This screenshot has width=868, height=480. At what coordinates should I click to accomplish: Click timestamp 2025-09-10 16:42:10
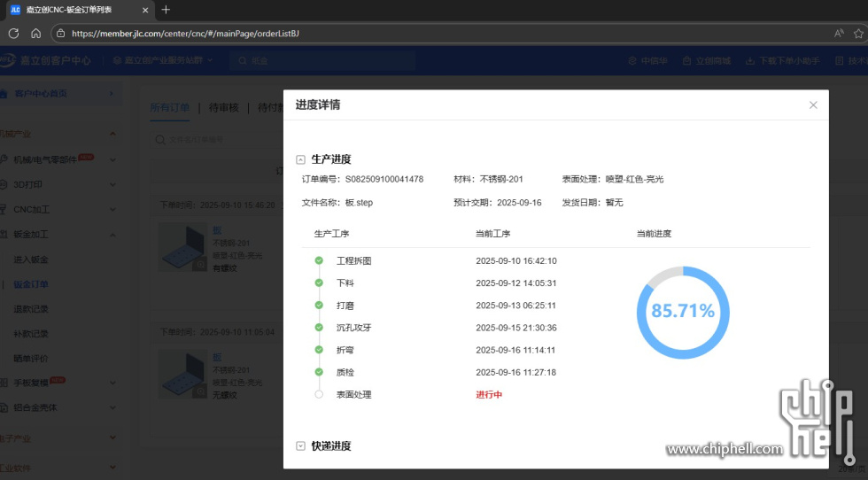515,260
